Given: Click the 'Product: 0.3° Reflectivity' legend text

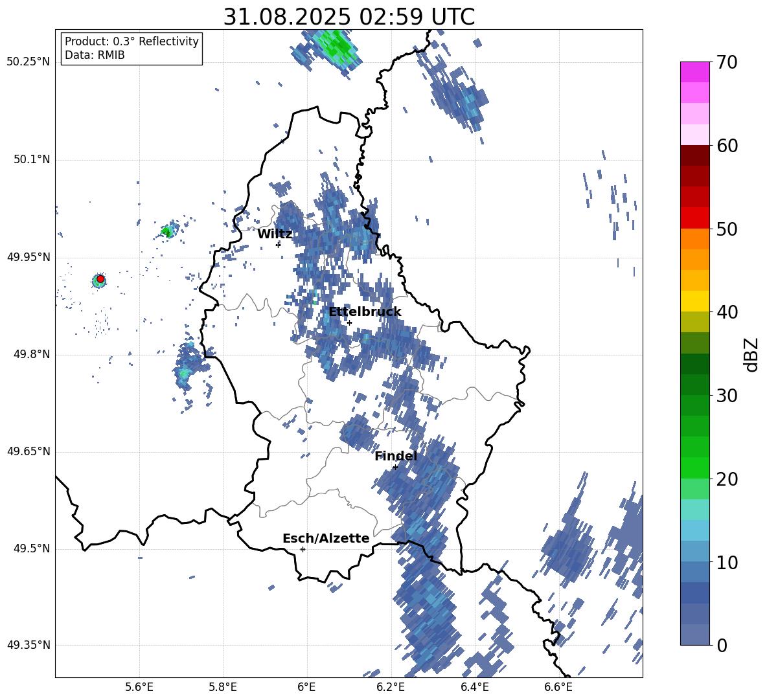Looking at the screenshot, I should click(132, 41).
